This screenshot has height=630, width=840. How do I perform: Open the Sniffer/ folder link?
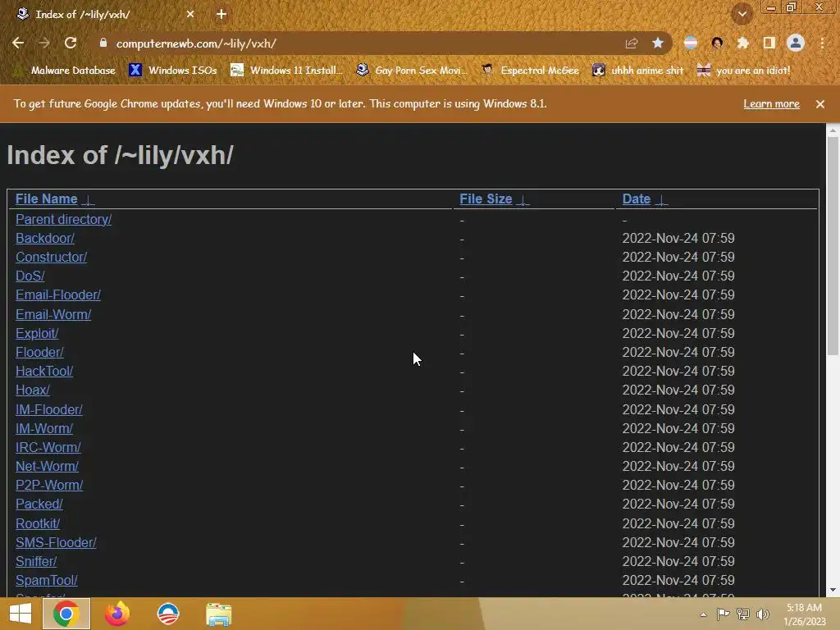36,561
